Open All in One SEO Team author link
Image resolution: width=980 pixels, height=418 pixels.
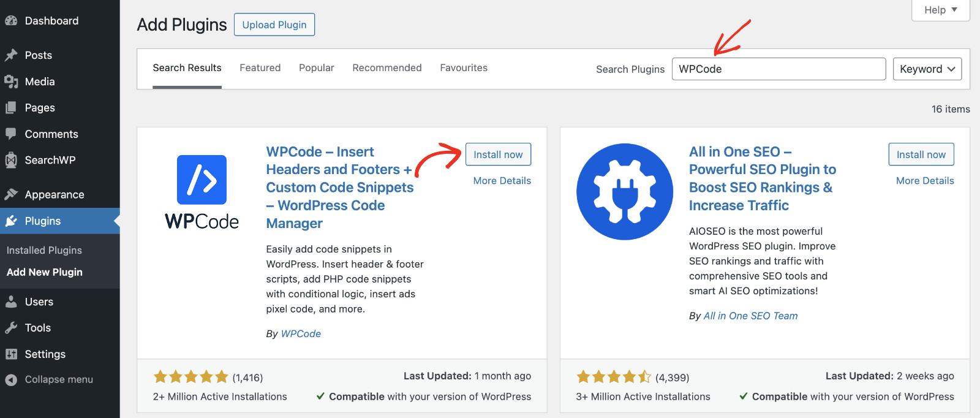pyautogui.click(x=750, y=316)
